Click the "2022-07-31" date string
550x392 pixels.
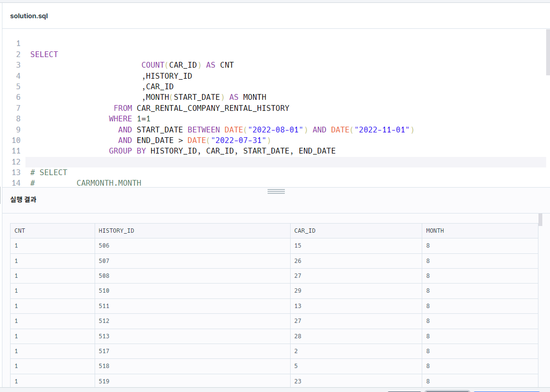239,140
